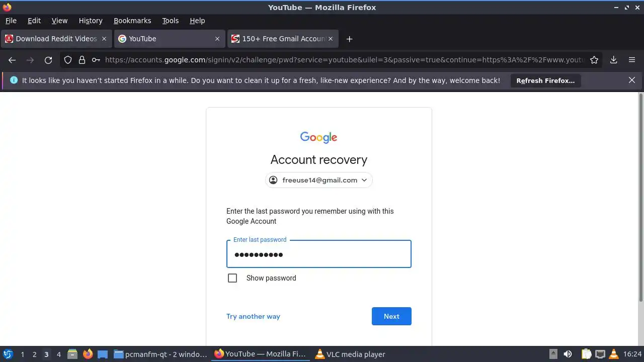The width and height of the screenshot is (644, 362).
Task: Click the Google logo
Action: [319, 137]
